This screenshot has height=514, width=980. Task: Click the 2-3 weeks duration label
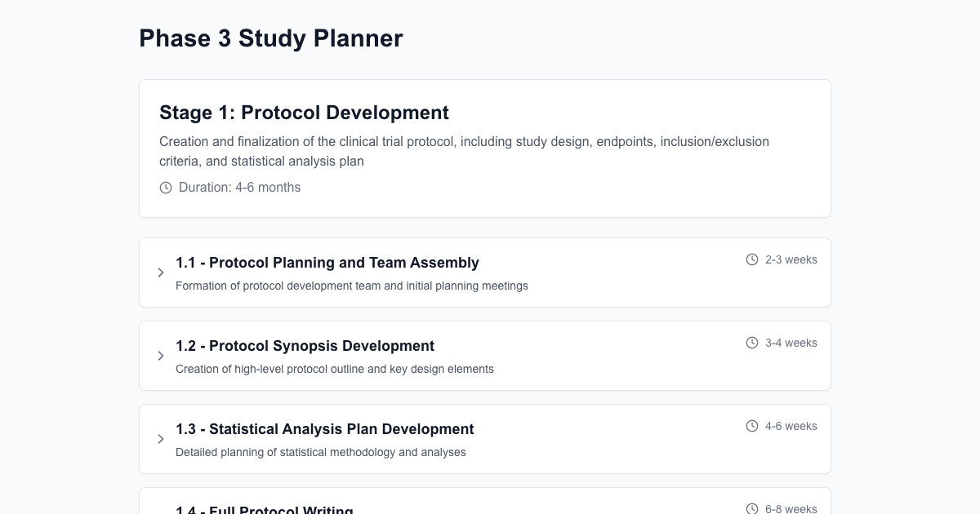click(x=791, y=259)
